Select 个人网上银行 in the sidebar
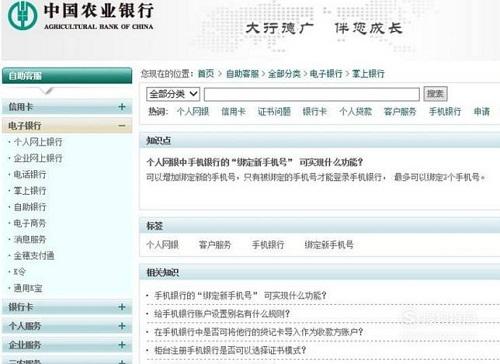The width and height of the screenshot is (500, 364). click(x=38, y=142)
